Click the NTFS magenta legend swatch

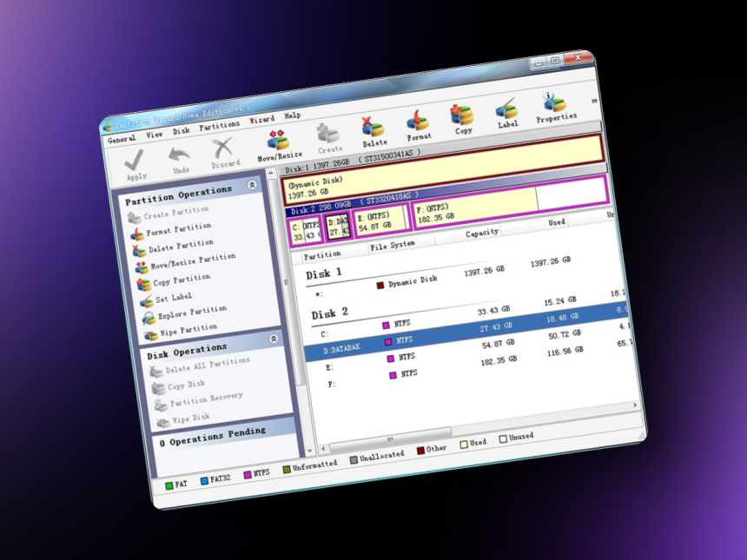pos(248,475)
